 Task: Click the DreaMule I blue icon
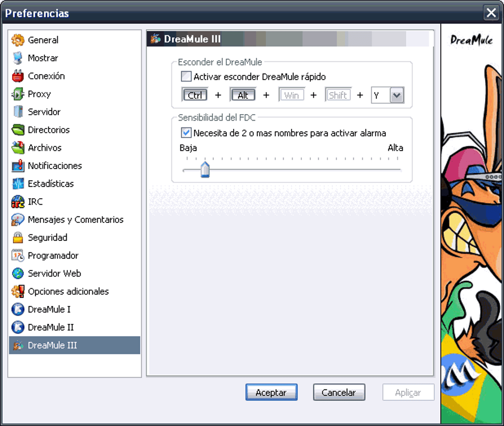(x=18, y=309)
